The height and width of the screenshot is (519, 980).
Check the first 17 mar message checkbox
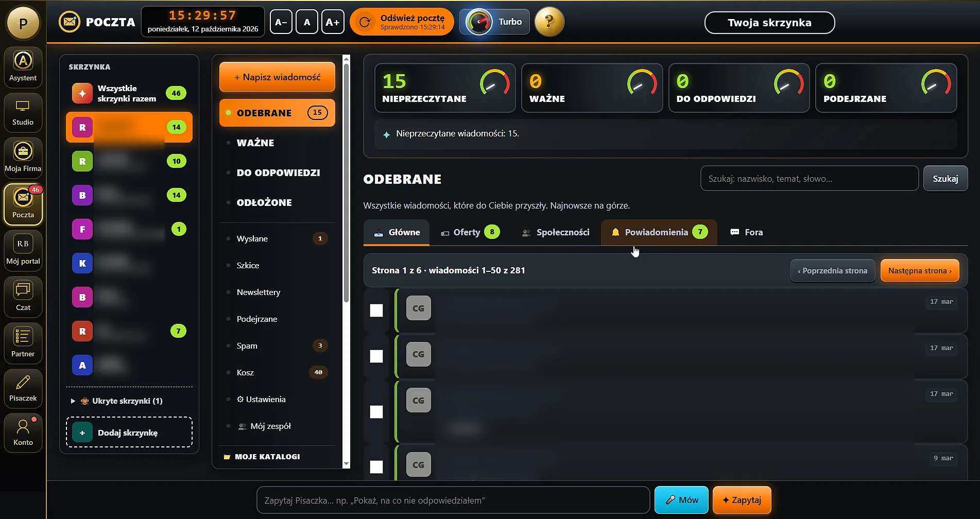376,310
